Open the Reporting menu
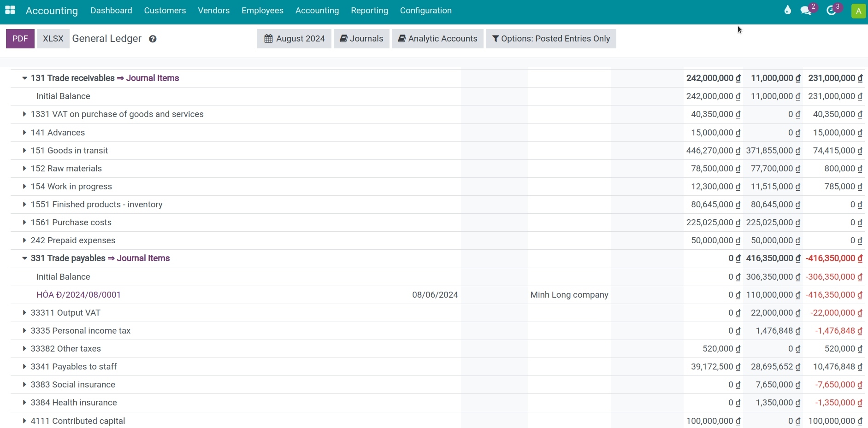The height and width of the screenshot is (428, 868). (x=369, y=11)
